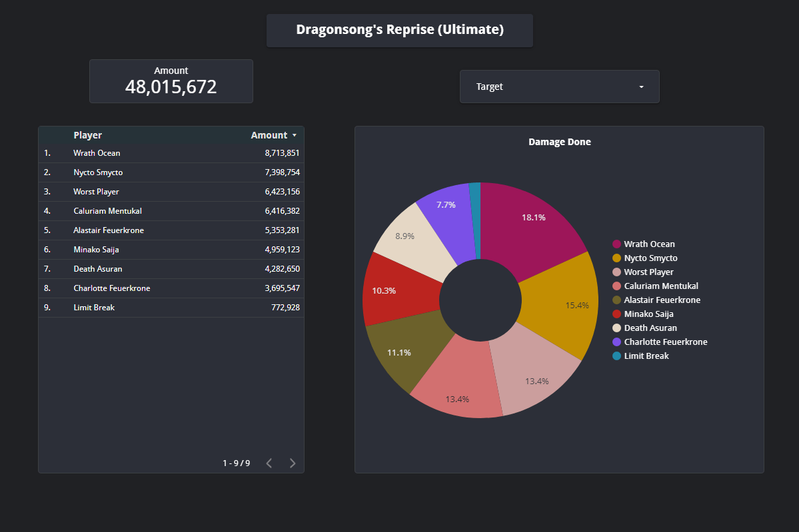Sort table by Player column header
This screenshot has height=532, width=799.
[x=87, y=135]
